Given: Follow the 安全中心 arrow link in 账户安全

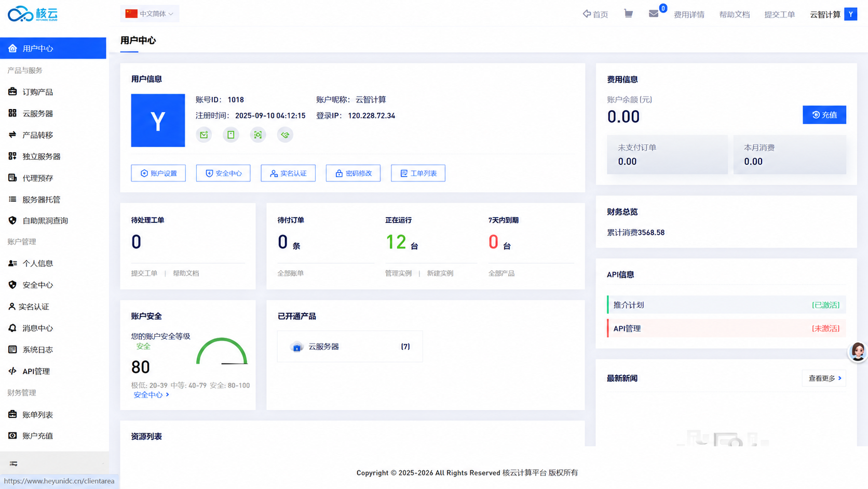Looking at the screenshot, I should coord(151,395).
